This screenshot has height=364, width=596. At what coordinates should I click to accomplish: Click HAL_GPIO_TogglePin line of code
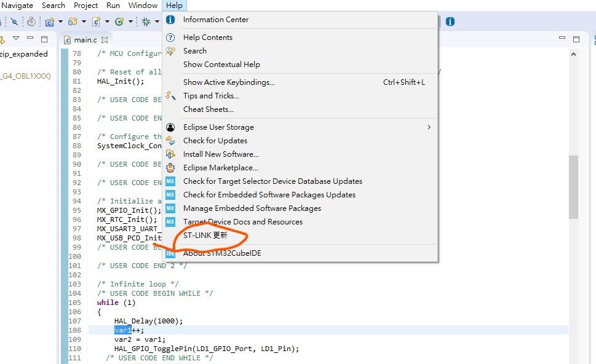207,349
